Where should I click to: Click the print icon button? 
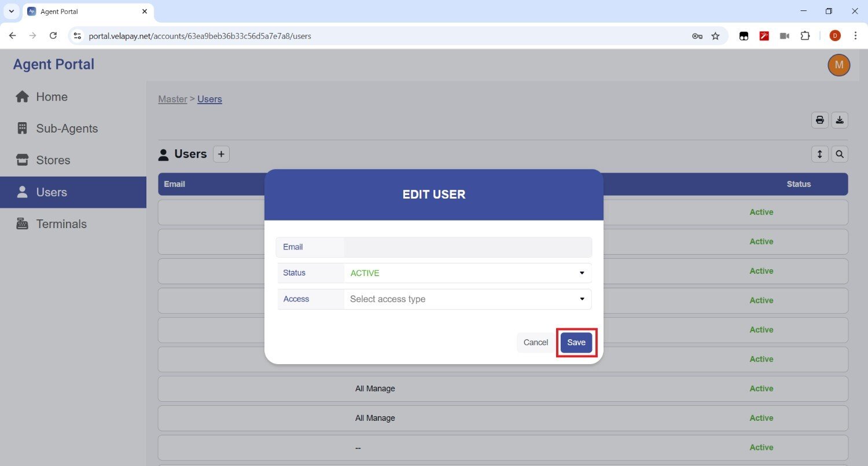819,120
